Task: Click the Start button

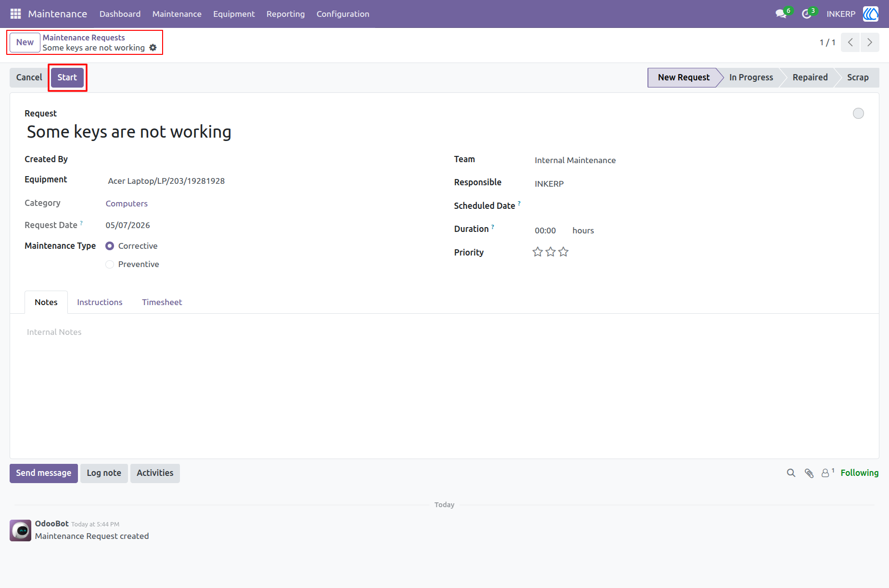Action: [x=67, y=77]
